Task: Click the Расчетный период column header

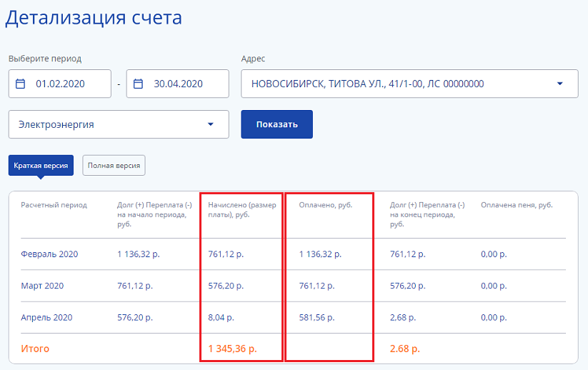Action: (54, 205)
